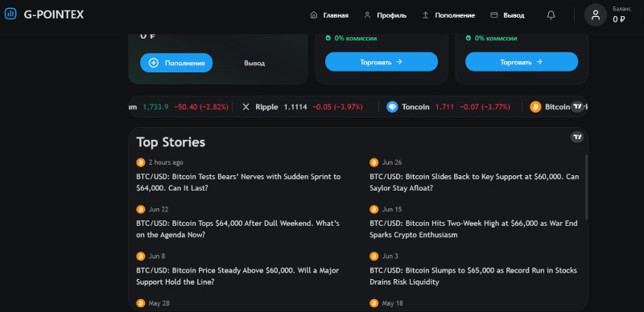Click the Toncoin change −0.07 (−3.77%)

pos(485,107)
